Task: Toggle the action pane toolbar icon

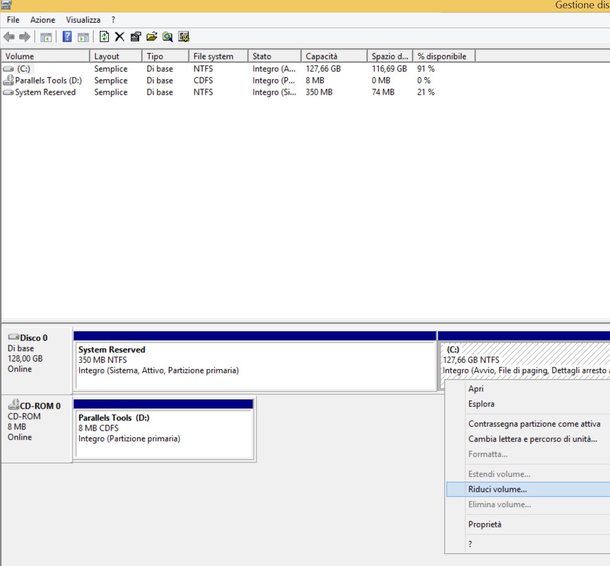Action: pos(83,37)
